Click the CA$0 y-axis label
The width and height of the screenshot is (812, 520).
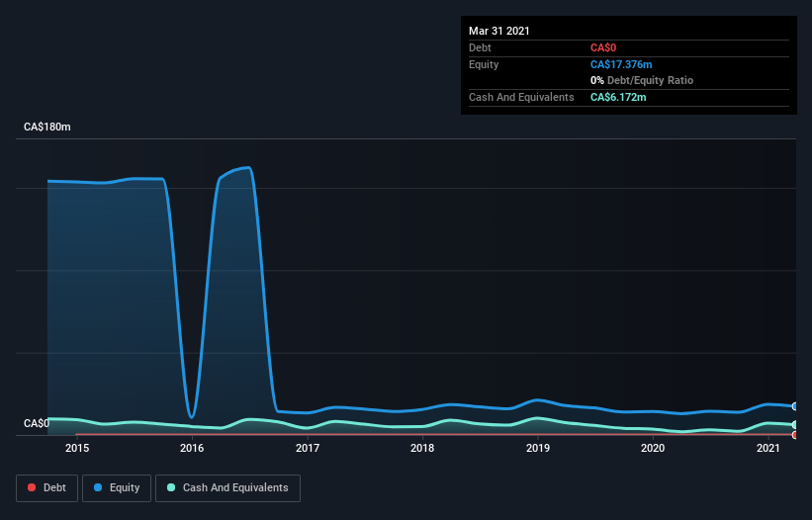pyautogui.click(x=37, y=424)
